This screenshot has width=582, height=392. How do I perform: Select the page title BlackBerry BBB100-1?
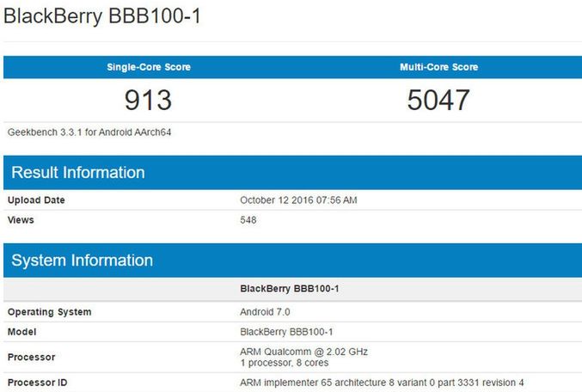tap(102, 16)
